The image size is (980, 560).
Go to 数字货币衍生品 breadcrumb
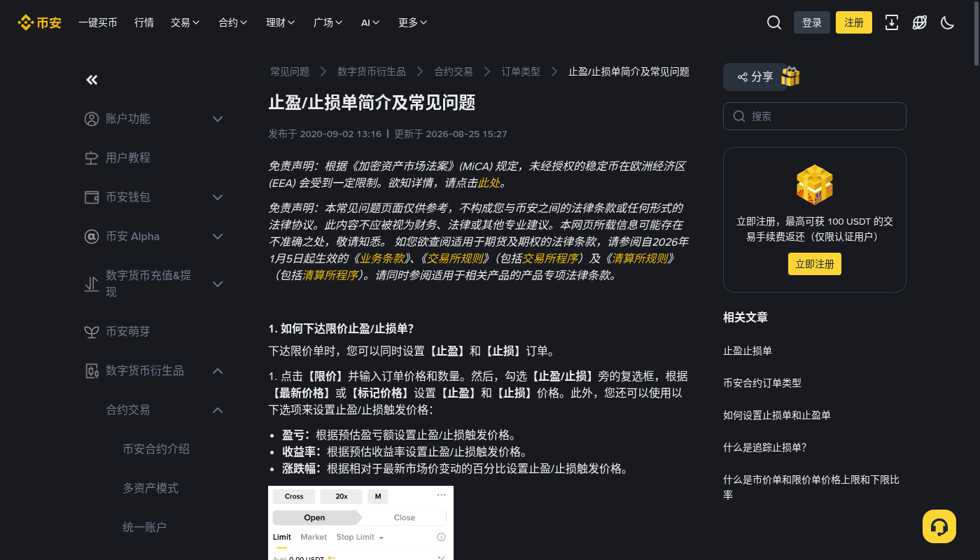click(372, 71)
